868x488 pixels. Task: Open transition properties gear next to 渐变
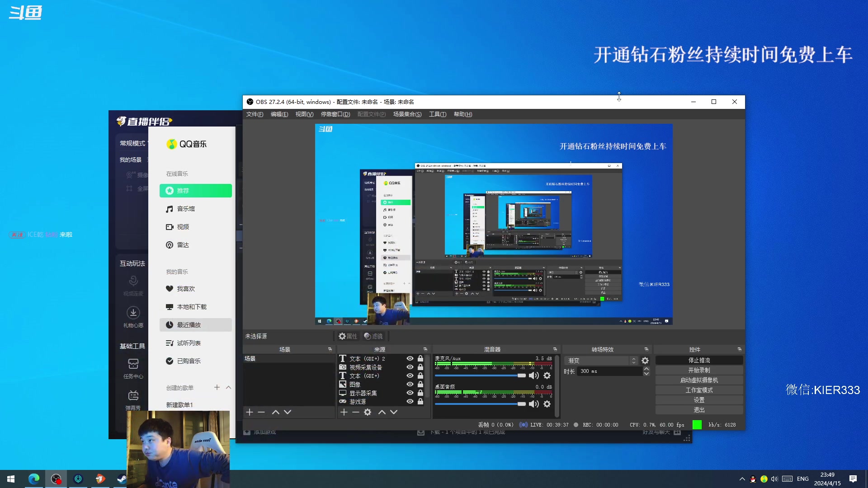[x=645, y=361]
